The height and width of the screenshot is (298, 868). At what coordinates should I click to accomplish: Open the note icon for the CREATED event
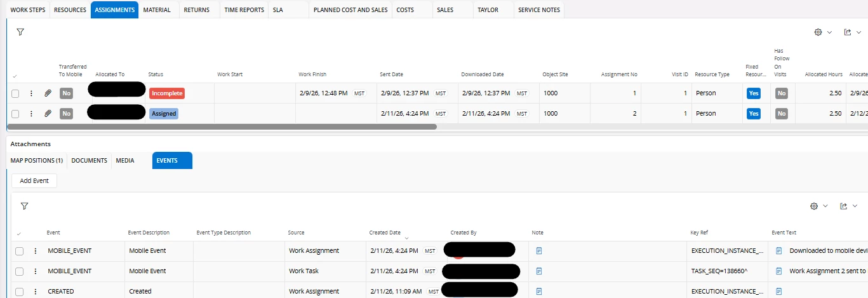539,292
